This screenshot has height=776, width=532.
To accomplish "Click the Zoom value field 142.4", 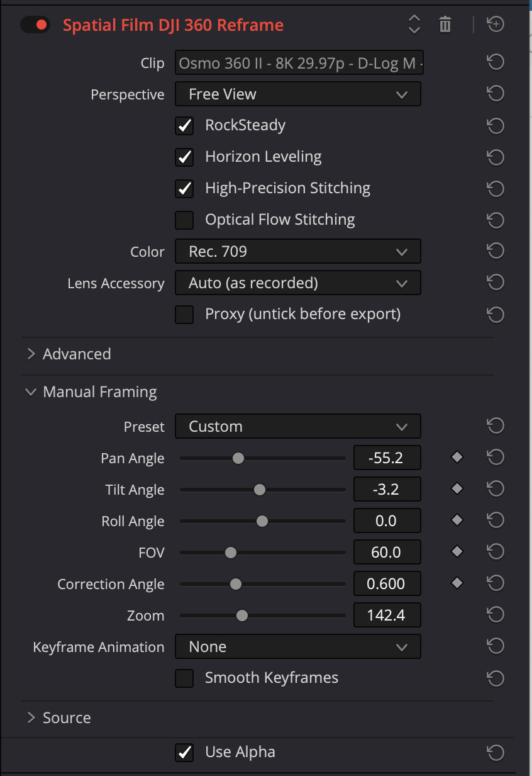I will pos(387,615).
